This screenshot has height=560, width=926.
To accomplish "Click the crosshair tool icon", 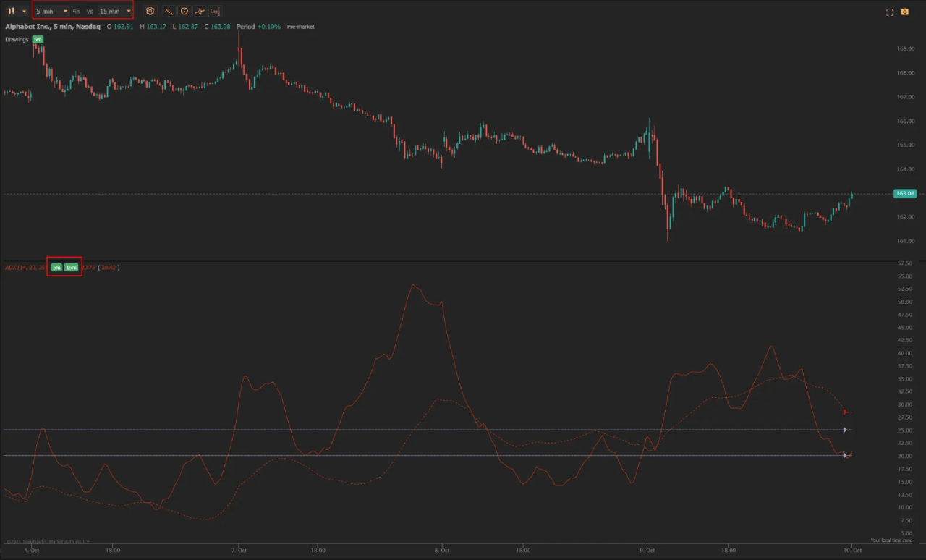I will pos(200,11).
